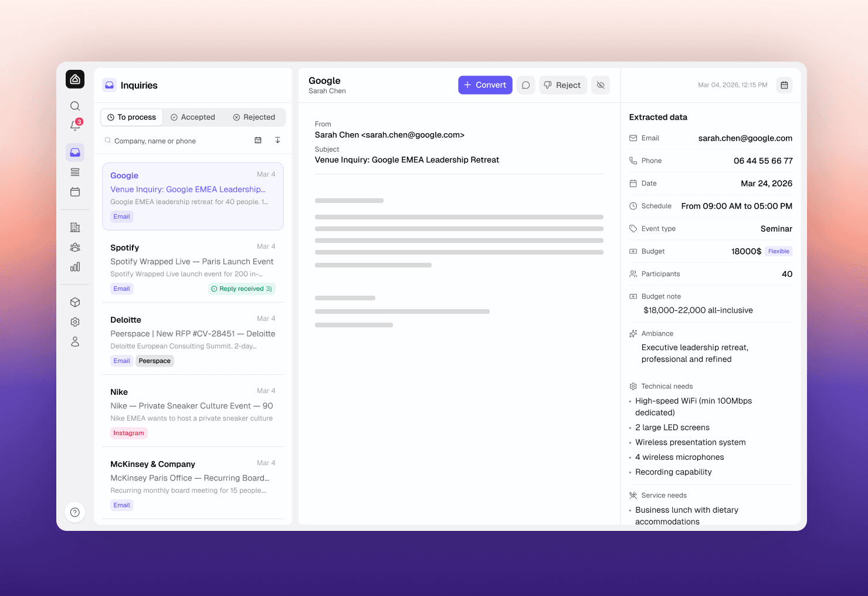Click the Spotify Wrapped Live subject line
This screenshot has height=596, width=868.
pos(192,262)
